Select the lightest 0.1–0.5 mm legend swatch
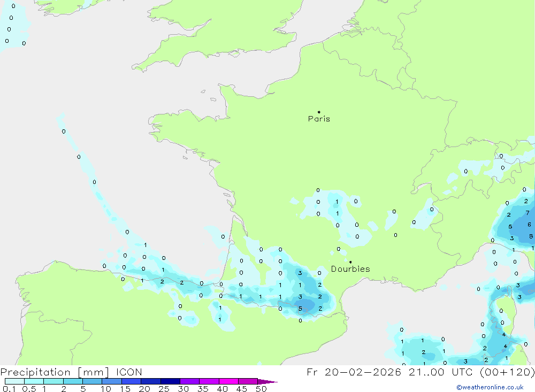The height and width of the screenshot is (392, 535). pyautogui.click(x=14, y=381)
